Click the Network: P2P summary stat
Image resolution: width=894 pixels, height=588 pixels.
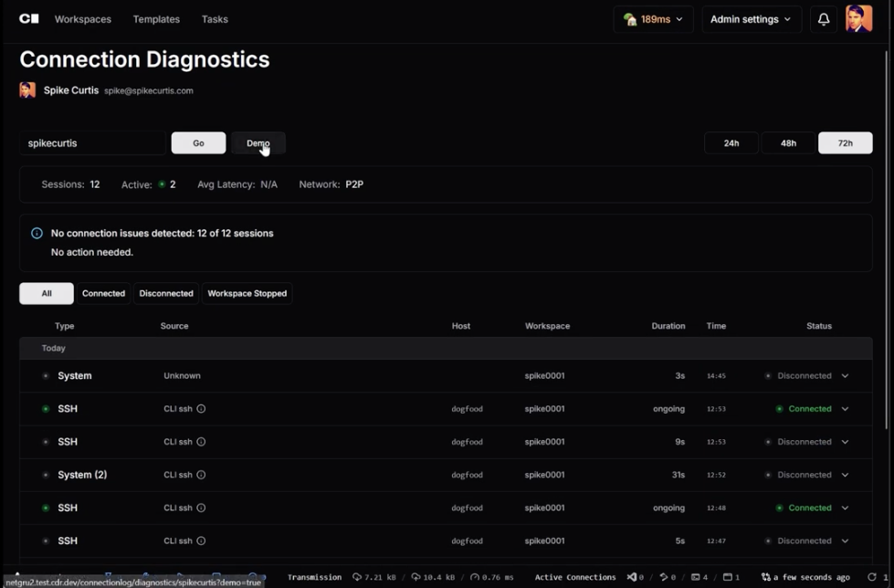click(331, 184)
